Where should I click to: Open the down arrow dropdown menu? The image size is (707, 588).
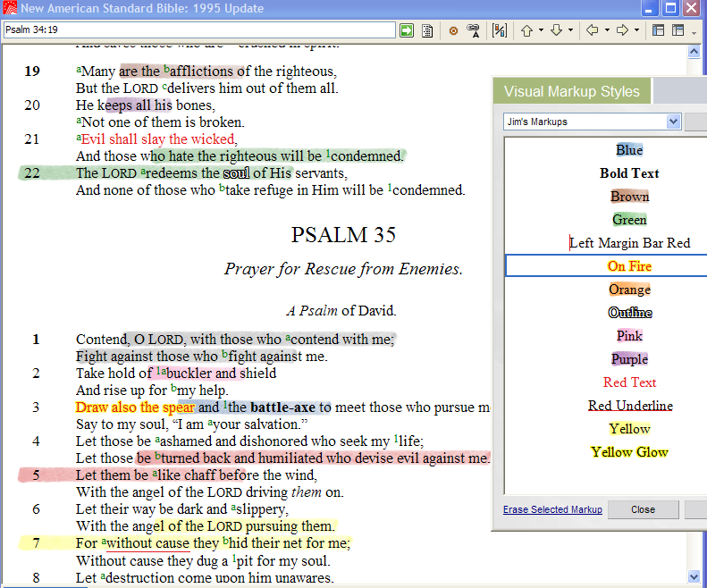click(571, 30)
